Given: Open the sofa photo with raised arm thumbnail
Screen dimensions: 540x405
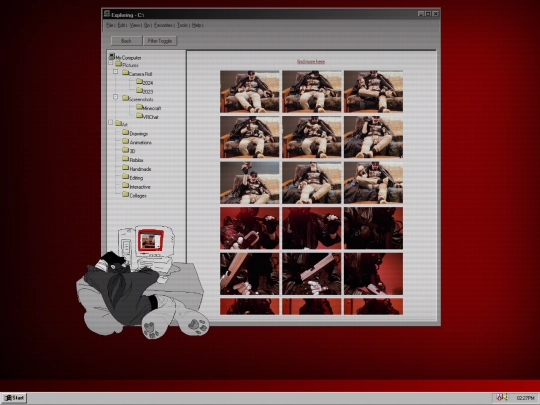Looking at the screenshot, I should pos(250,183).
